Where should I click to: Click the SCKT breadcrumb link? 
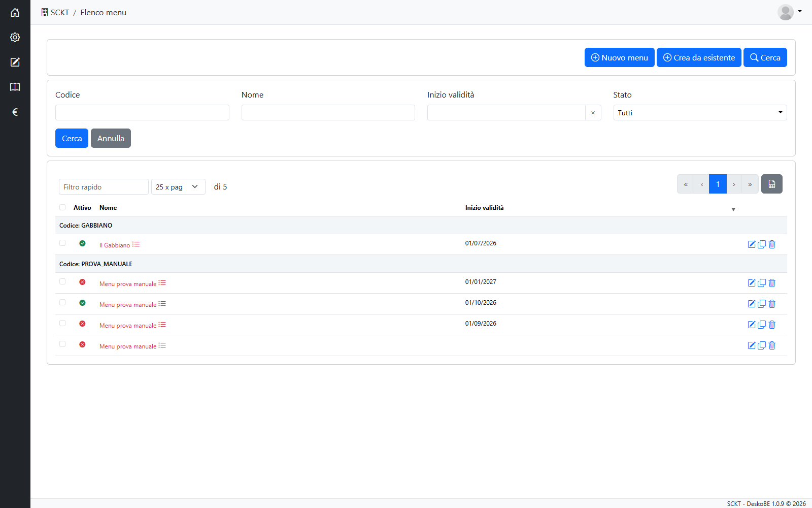point(55,12)
